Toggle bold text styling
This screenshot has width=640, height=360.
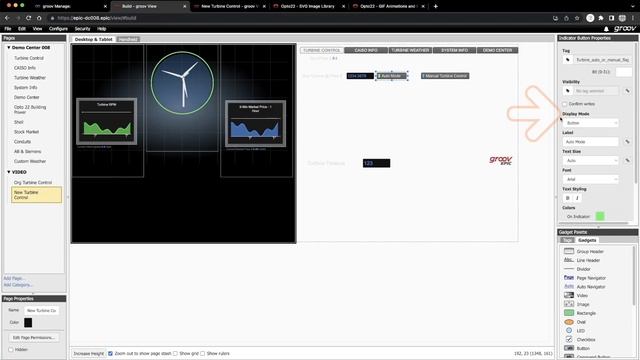tap(567, 198)
